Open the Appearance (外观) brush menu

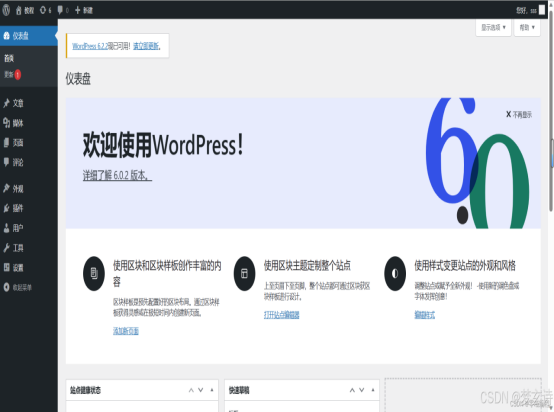point(29,189)
